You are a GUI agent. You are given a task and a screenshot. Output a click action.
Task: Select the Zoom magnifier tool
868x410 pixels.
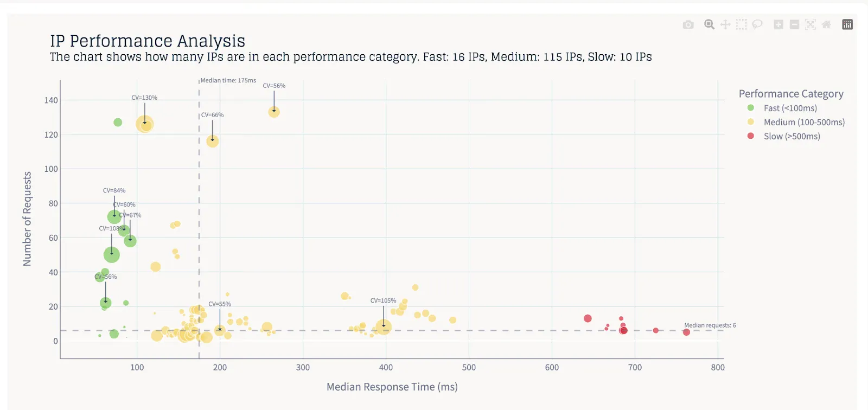click(709, 24)
